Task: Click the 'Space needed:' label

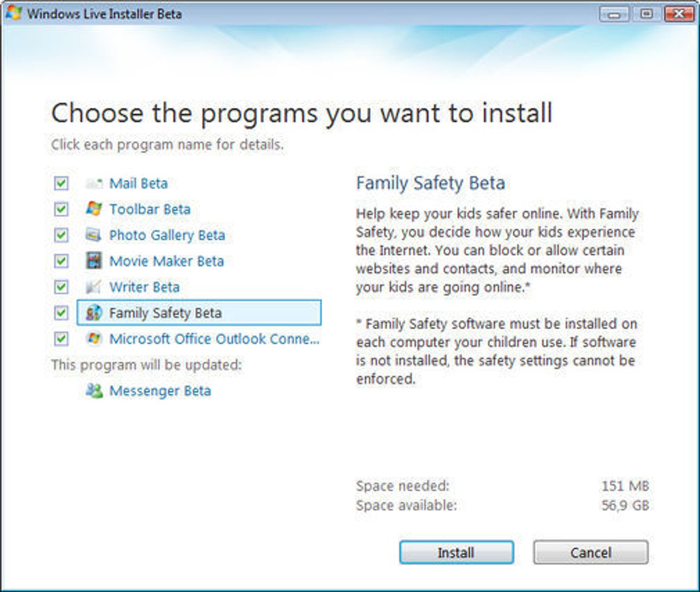Action: tap(402, 486)
